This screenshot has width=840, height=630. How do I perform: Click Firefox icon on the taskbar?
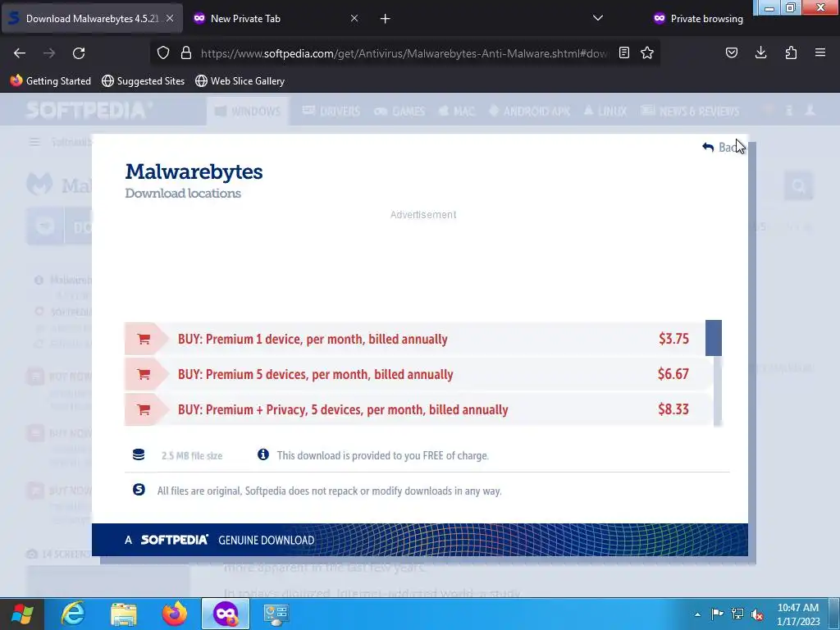[175, 614]
